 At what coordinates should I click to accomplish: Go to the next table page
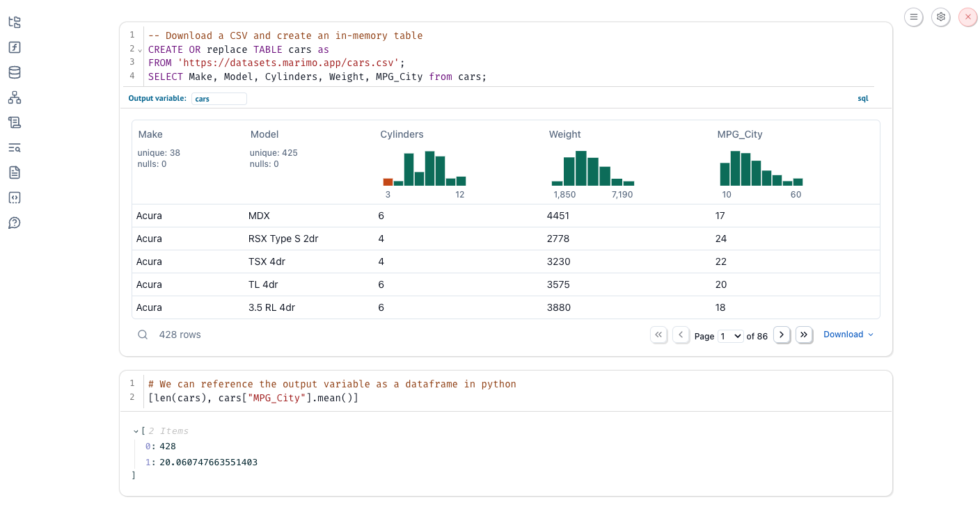782,335
